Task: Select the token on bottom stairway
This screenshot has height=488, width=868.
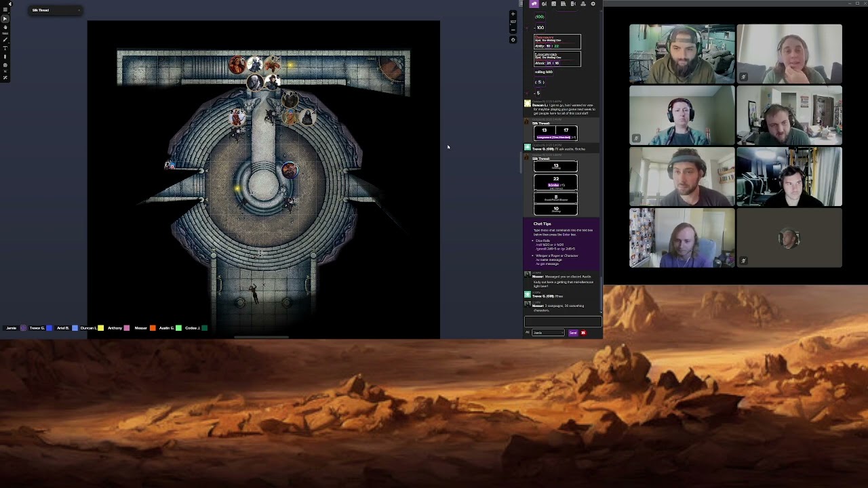Action: pos(254,293)
